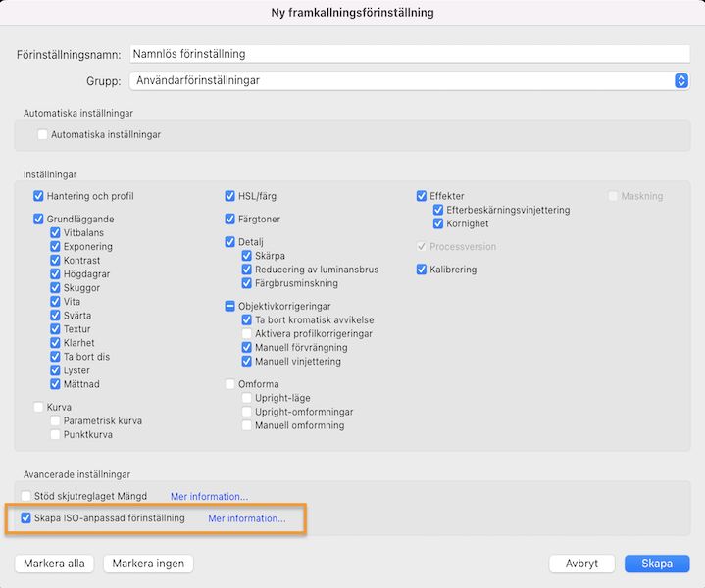Enable Automatiska inställningar checkbox
705x588 pixels.
coord(42,134)
